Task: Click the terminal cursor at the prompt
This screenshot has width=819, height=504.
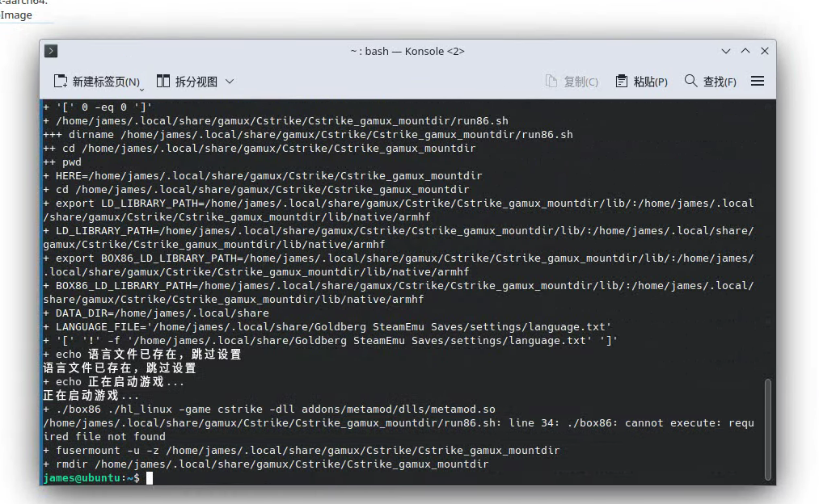Action: click(150, 478)
